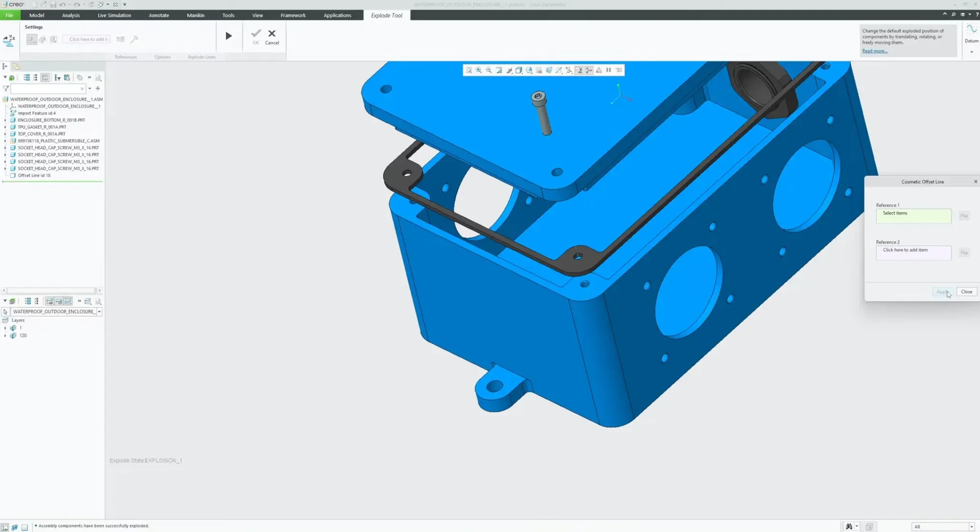Viewport: 980px width, 532px height.
Task: Open the saved orientations icon
Action: click(x=529, y=70)
